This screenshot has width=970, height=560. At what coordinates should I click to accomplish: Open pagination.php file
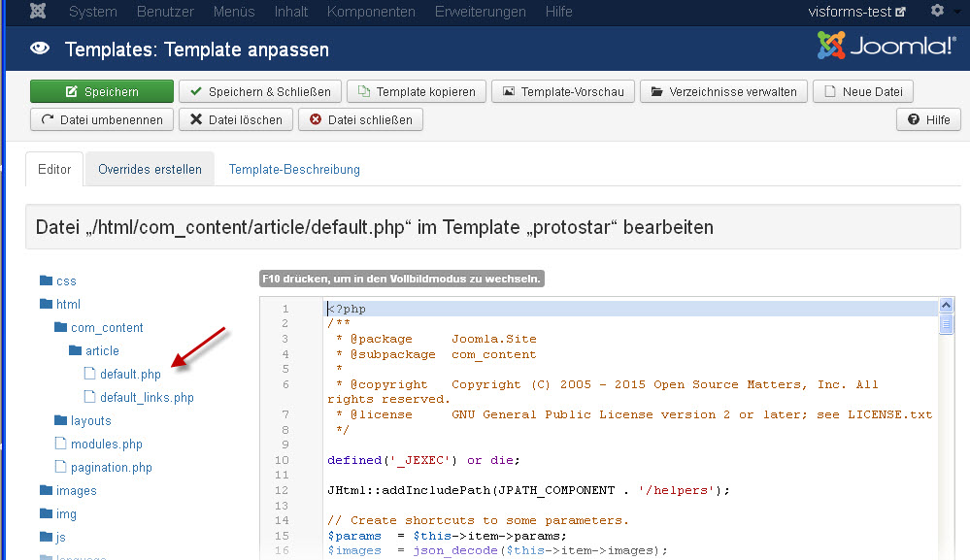coord(112,467)
